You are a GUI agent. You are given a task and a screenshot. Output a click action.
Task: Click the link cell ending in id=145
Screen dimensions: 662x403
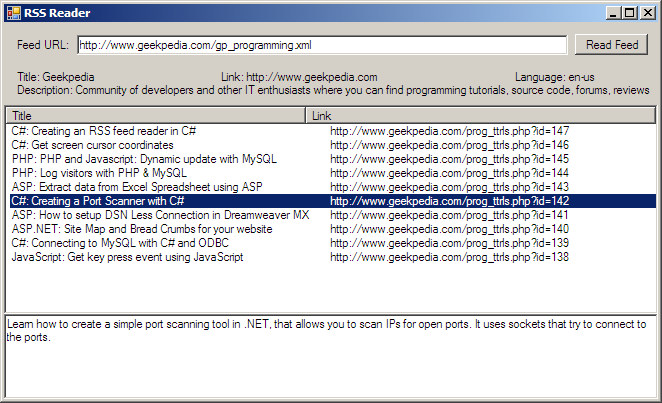click(x=450, y=159)
